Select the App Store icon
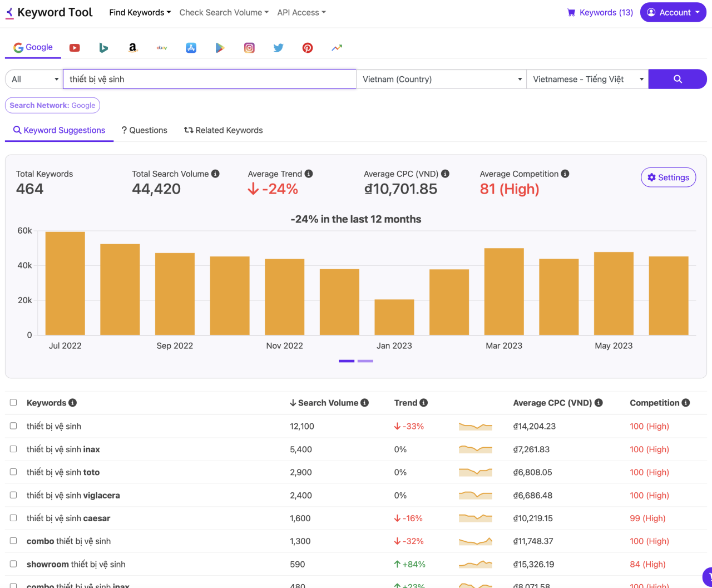Screen dimensions: 712x588 point(191,48)
